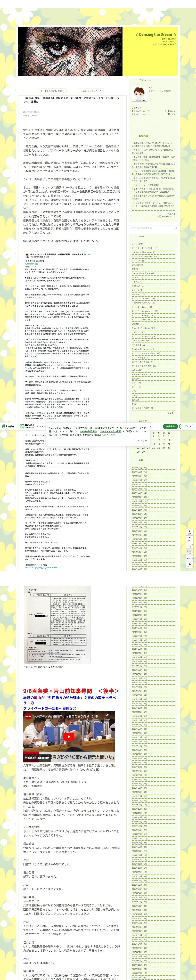Click the ☆Dancing the Dream☆ blog title
This screenshot has width=196, height=980.
[156, 34]
